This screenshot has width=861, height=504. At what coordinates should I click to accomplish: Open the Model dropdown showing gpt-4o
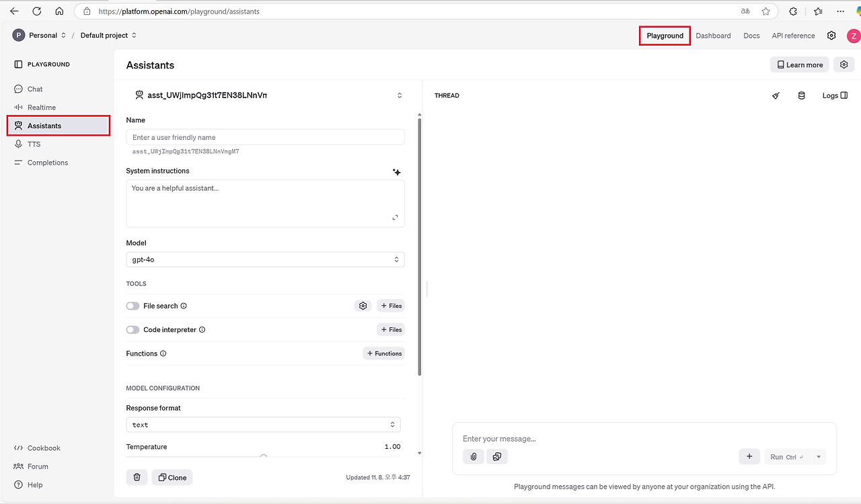(265, 259)
